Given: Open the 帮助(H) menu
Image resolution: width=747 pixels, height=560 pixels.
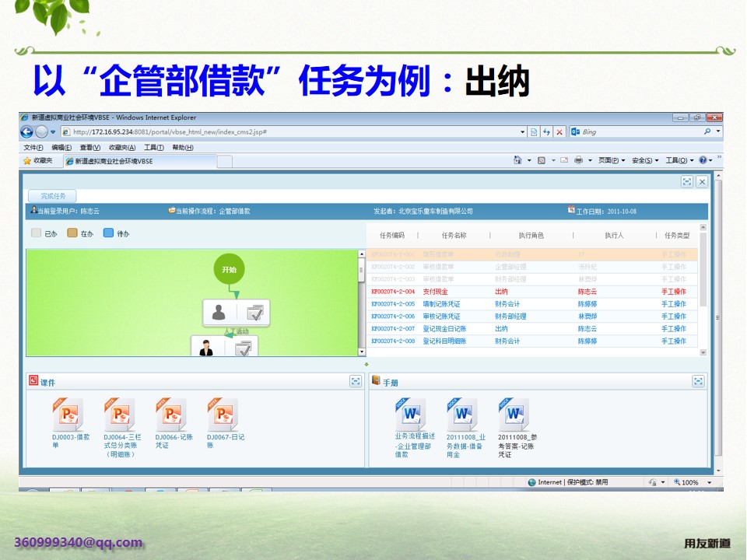Looking at the screenshot, I should 183,147.
